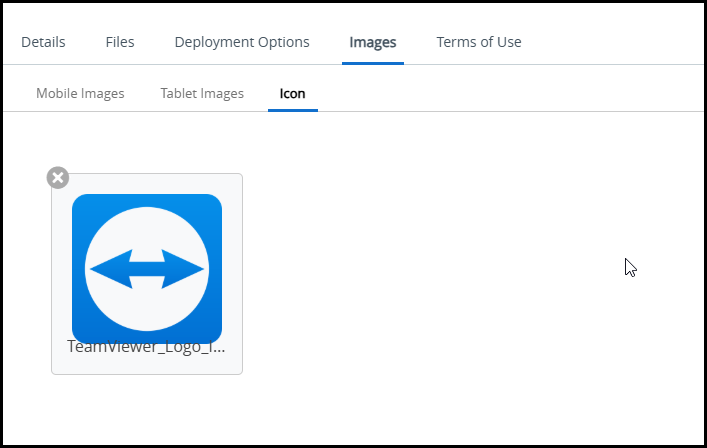The height and width of the screenshot is (448, 707).
Task: Open the Details tab
Action: pos(43,42)
